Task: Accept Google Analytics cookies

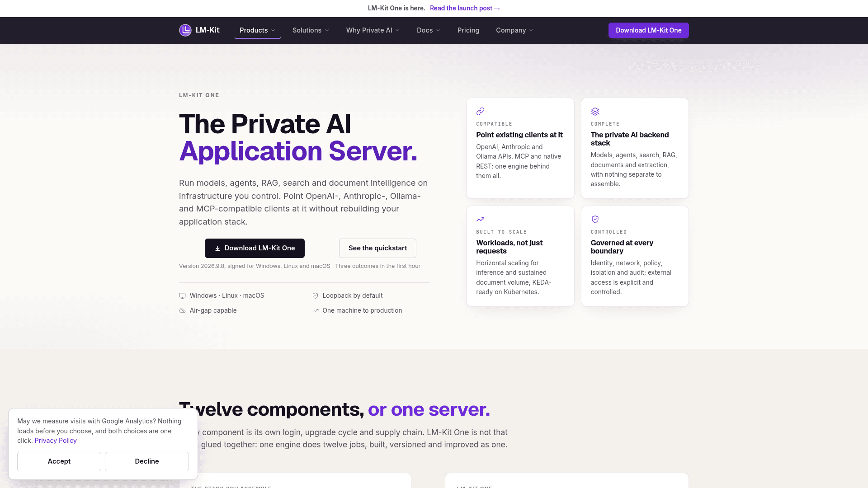Action: [59, 461]
